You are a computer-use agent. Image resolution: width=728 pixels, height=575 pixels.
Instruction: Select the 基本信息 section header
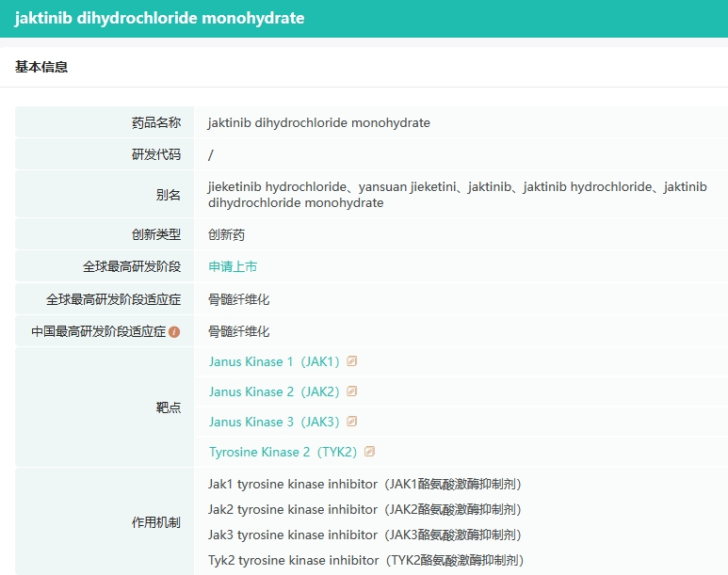click(x=41, y=67)
